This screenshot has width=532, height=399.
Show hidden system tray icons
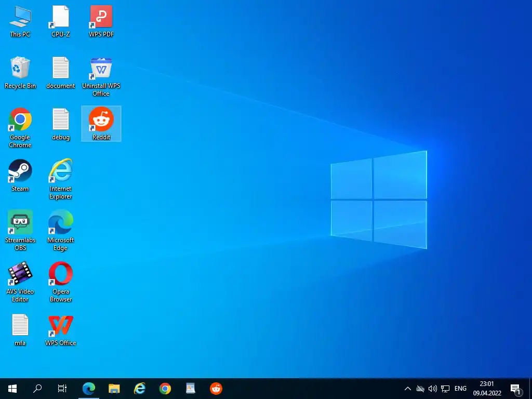coord(408,389)
